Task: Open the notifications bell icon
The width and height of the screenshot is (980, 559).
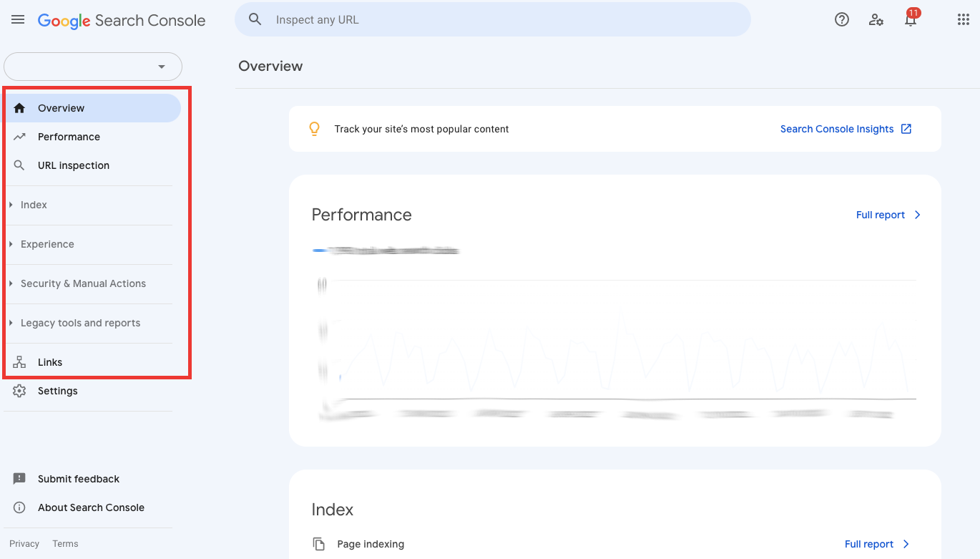Action: click(x=911, y=20)
